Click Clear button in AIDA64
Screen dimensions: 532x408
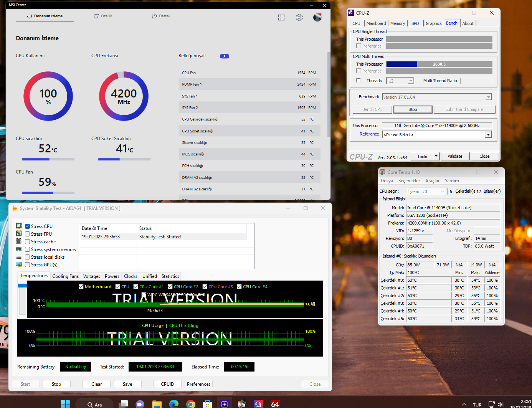(x=97, y=384)
